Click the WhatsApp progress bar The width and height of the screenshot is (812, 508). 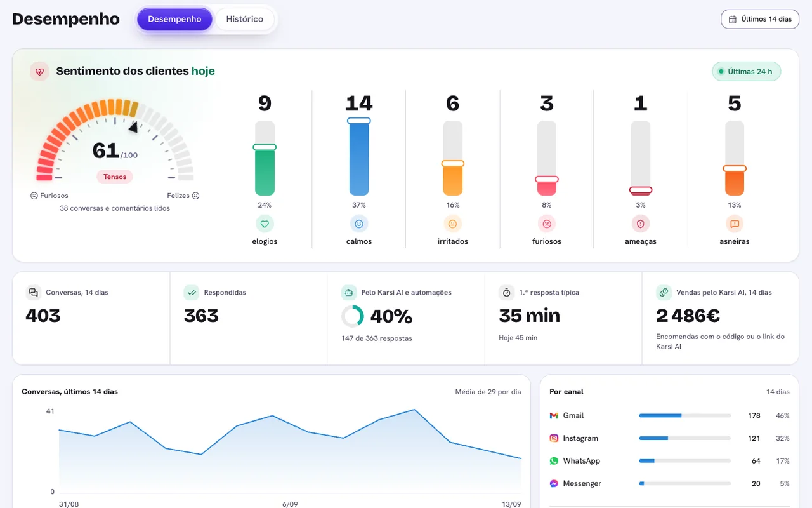tap(684, 461)
